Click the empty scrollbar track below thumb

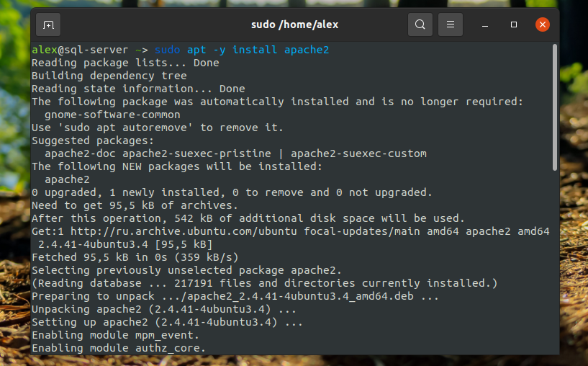coord(555,263)
